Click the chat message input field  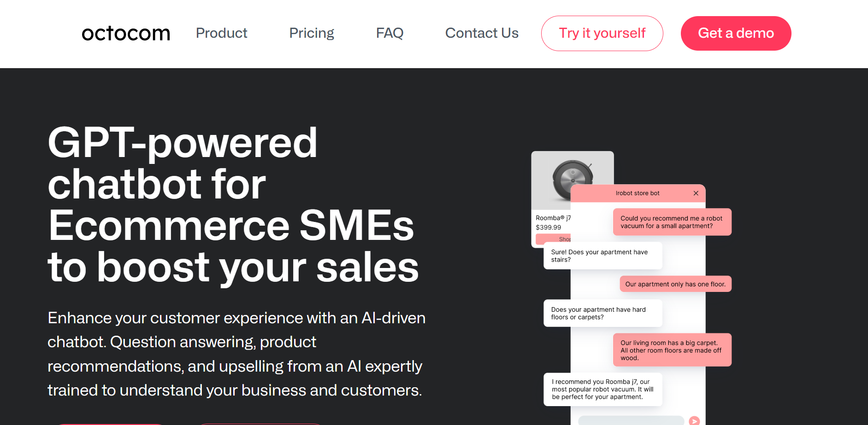pos(631,420)
